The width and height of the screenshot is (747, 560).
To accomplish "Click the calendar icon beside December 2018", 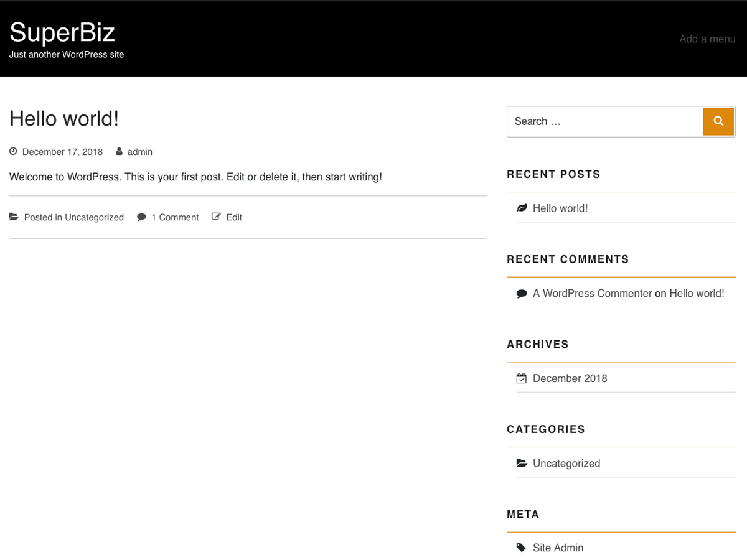I will (522, 378).
